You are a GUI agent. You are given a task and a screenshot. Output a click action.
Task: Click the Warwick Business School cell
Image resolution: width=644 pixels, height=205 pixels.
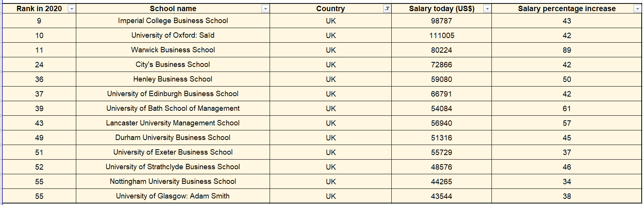pyautogui.click(x=173, y=50)
